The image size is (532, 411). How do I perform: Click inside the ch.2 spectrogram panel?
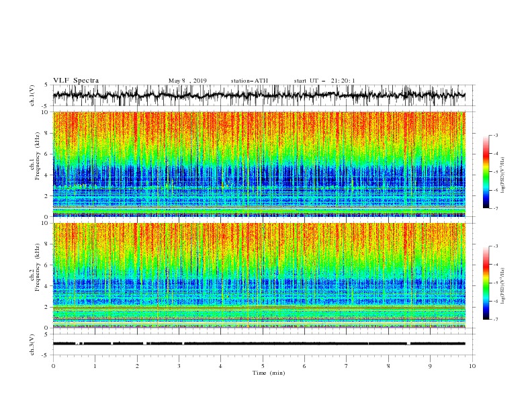point(259,275)
